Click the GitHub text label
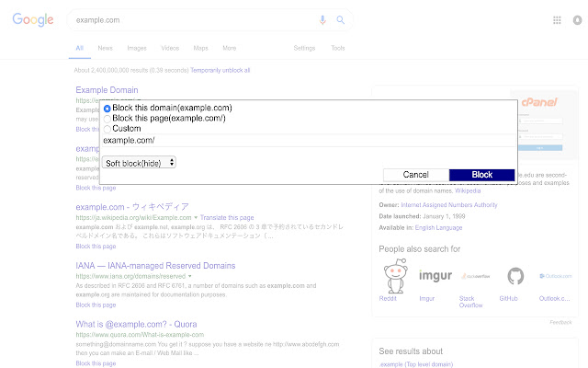This screenshot has width=588, height=368. [x=508, y=298]
